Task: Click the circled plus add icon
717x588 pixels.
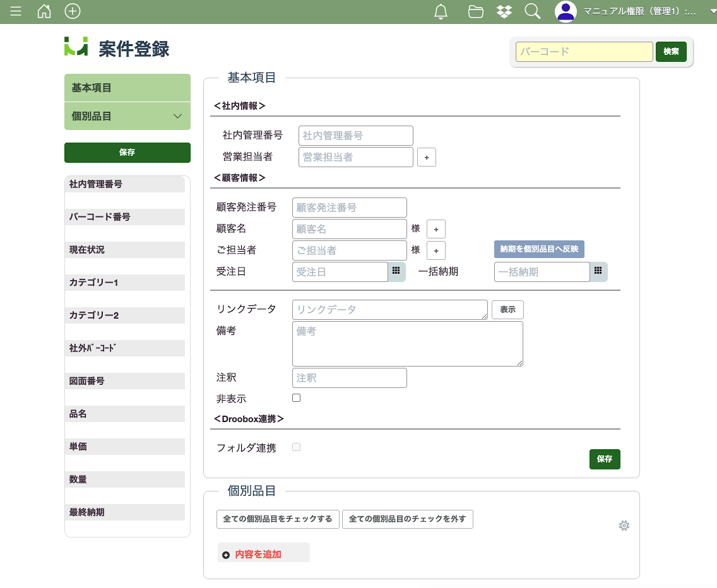Action: [73, 11]
